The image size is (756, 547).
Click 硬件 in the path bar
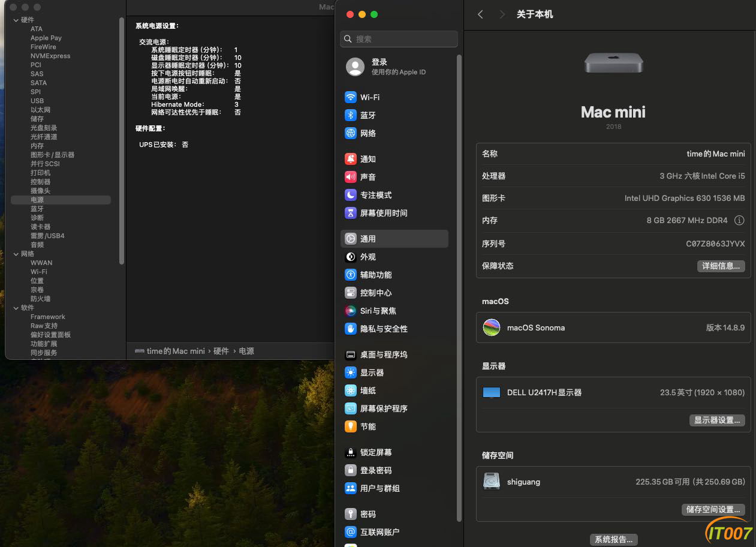coord(221,351)
